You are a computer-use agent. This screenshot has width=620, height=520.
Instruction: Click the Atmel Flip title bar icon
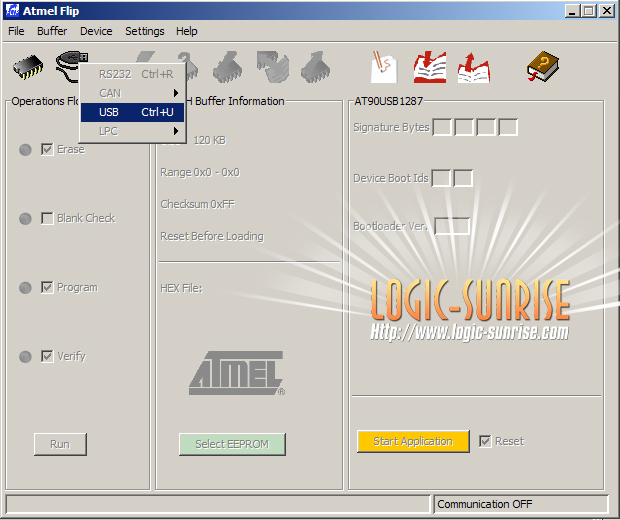[x=12, y=11]
